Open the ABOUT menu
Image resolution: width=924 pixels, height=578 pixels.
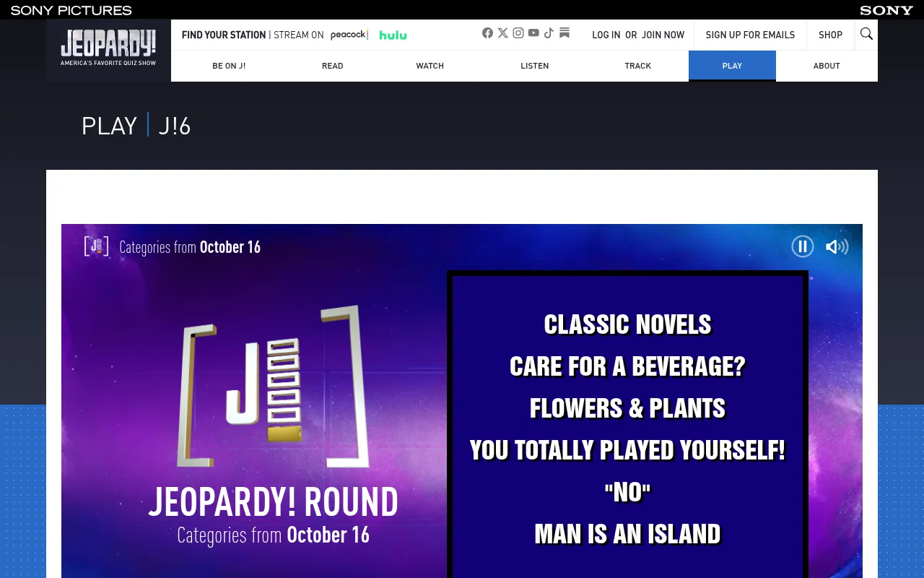(827, 66)
